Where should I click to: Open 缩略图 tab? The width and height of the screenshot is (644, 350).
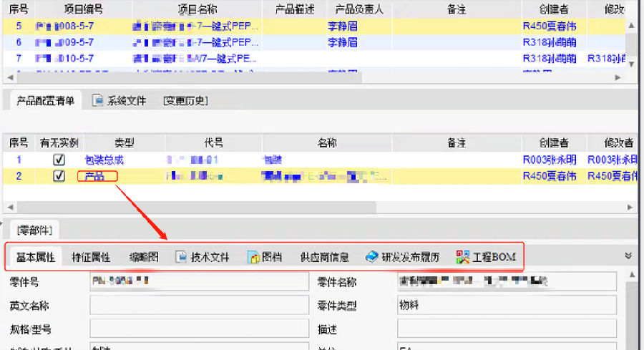[x=144, y=257]
